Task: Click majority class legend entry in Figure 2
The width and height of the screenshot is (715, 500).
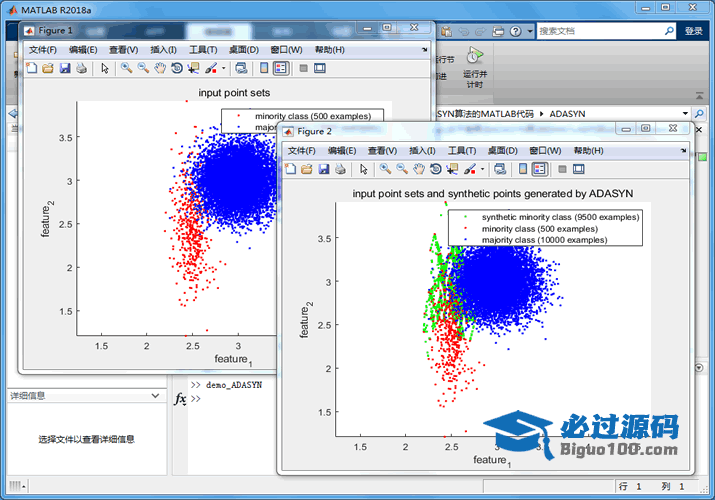Action: 544,240
